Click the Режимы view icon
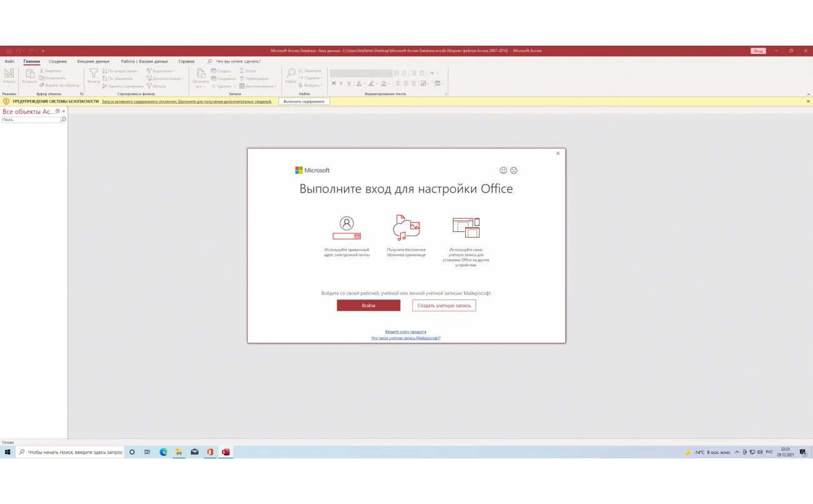This screenshot has height=504, width=813. click(9, 74)
